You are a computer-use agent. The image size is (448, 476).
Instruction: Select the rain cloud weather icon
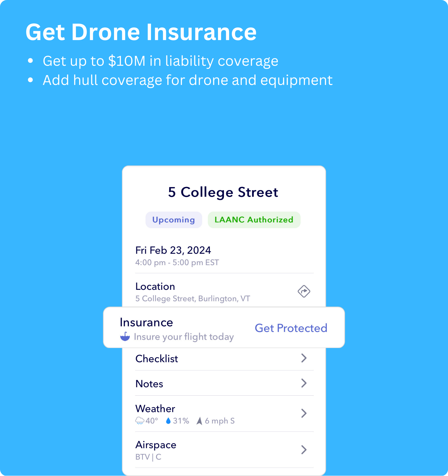pos(140,421)
